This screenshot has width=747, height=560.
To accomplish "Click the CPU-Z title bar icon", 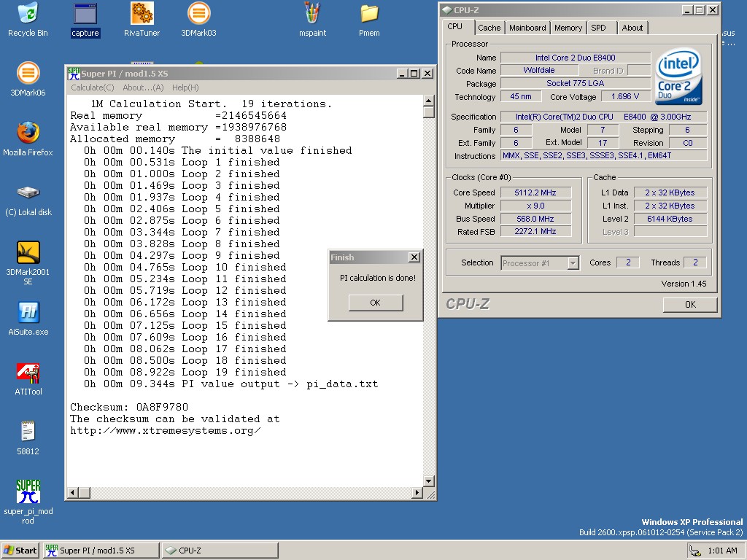I will (447, 10).
